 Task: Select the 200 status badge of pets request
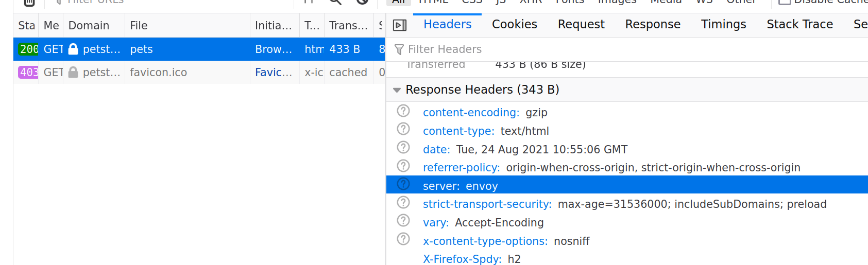pyautogui.click(x=29, y=49)
